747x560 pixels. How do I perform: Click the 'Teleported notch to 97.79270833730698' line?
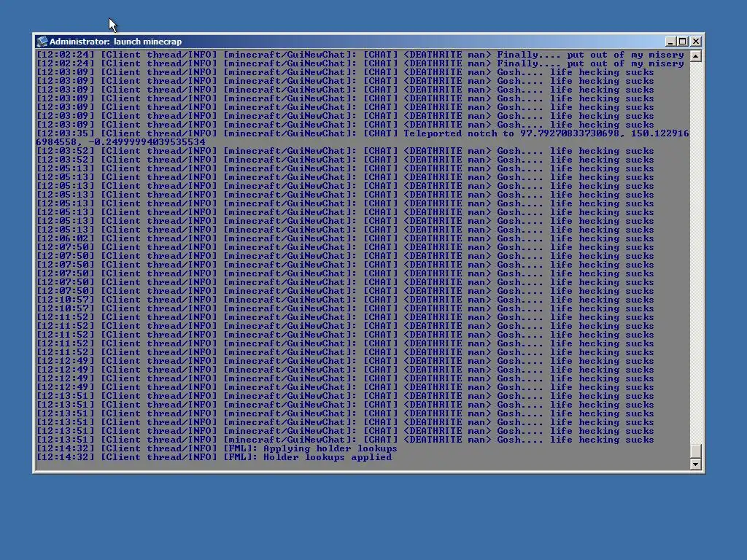[363, 133]
